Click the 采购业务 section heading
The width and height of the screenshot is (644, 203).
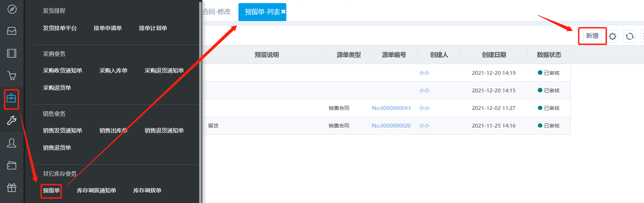click(x=54, y=54)
